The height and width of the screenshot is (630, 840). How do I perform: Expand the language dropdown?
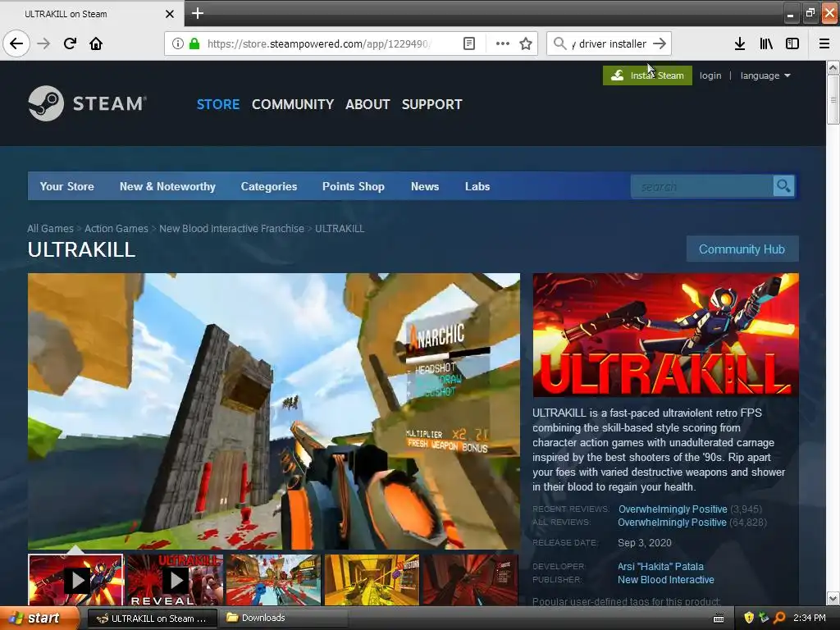tap(765, 75)
